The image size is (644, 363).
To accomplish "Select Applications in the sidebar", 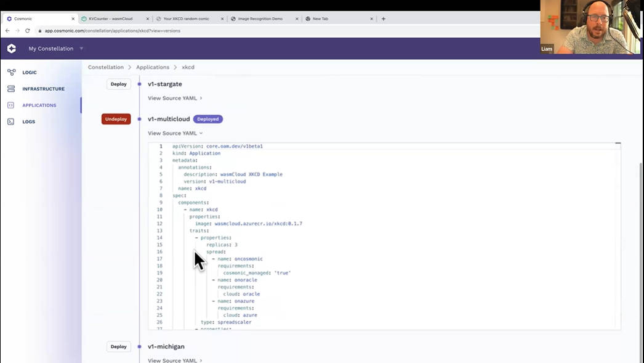I will pyautogui.click(x=39, y=105).
